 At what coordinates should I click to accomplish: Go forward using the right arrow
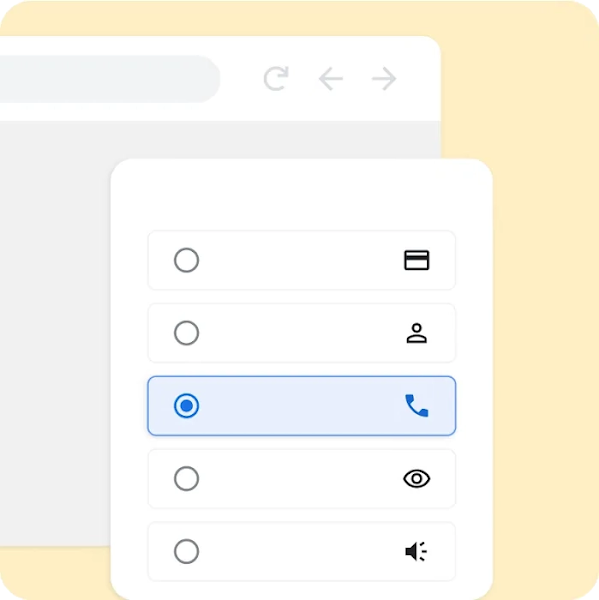pyautogui.click(x=384, y=79)
